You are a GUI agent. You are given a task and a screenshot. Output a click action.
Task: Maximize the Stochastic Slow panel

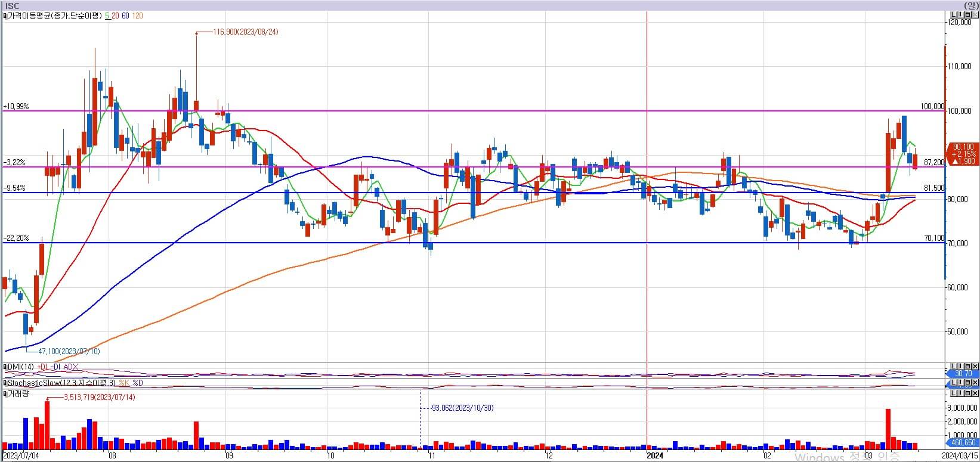tap(967, 382)
